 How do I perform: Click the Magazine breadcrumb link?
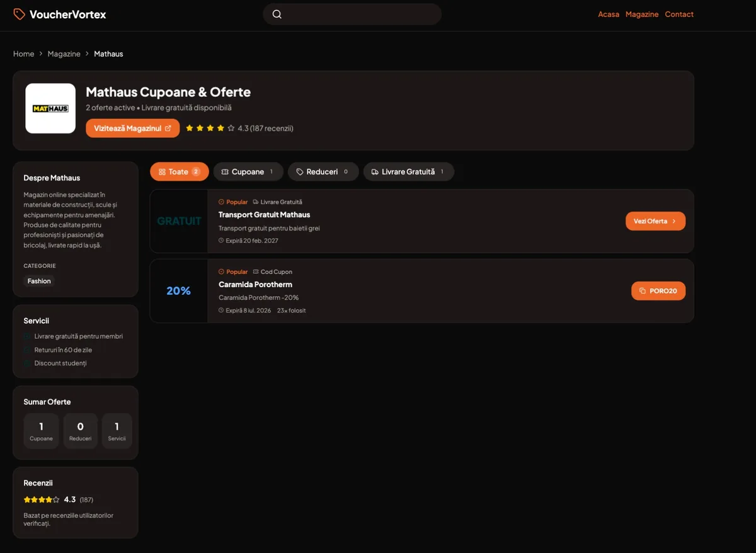[64, 54]
